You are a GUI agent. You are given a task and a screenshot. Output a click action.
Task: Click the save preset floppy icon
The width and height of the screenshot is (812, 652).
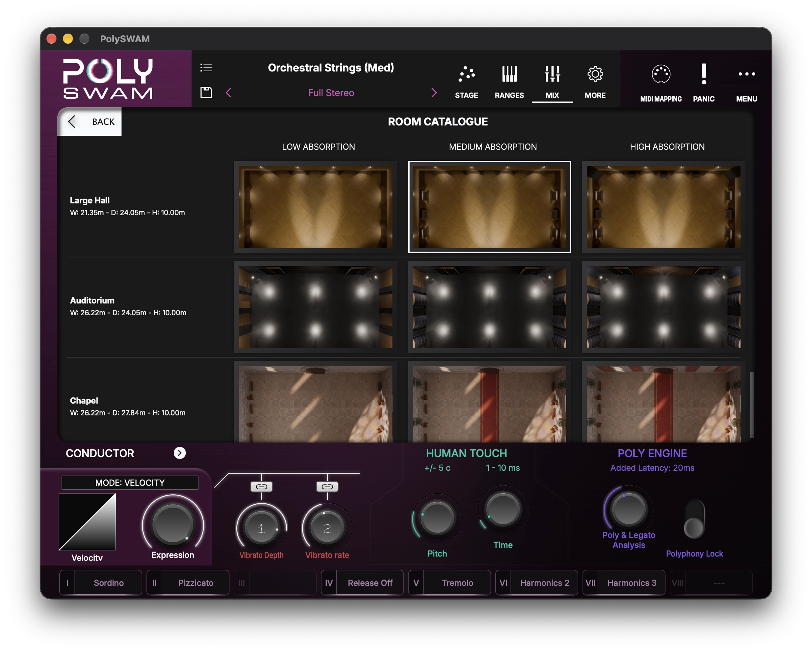click(x=206, y=93)
